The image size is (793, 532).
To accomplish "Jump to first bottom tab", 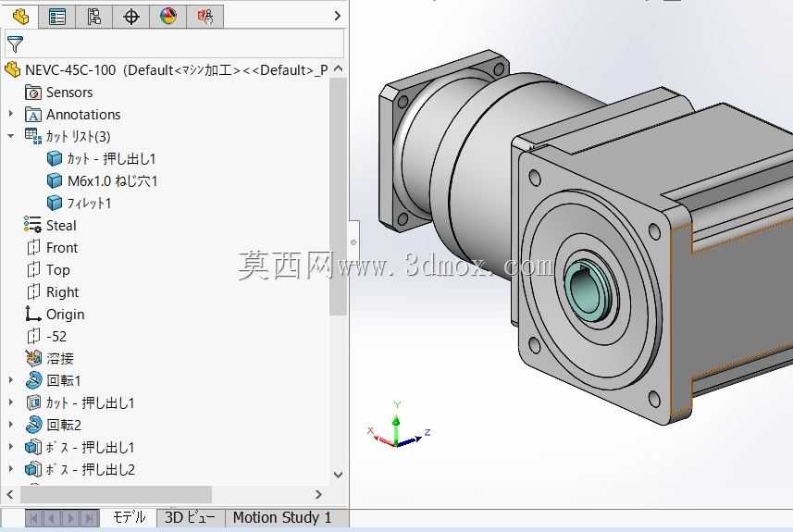I will click(x=34, y=518).
